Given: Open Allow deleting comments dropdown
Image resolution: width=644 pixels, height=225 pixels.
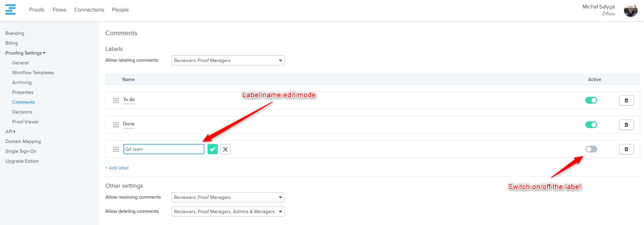Looking at the screenshot, I should click(228, 211).
